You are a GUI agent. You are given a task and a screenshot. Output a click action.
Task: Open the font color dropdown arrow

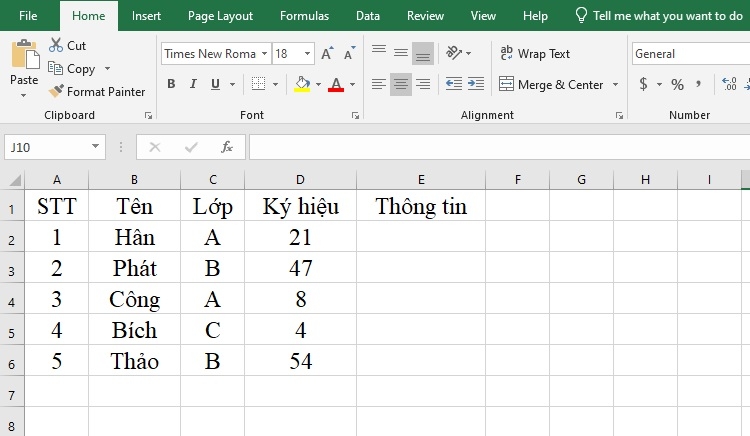pos(353,84)
